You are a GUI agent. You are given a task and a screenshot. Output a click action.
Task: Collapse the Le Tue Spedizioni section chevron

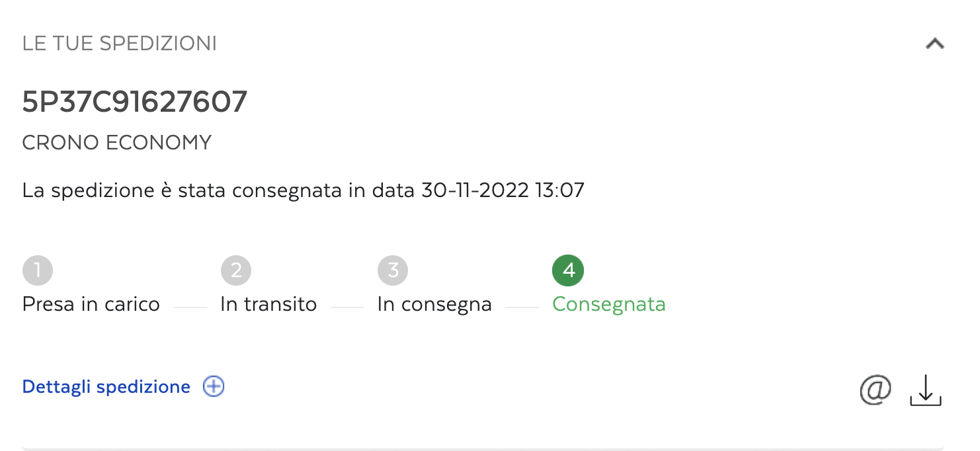[x=934, y=44]
